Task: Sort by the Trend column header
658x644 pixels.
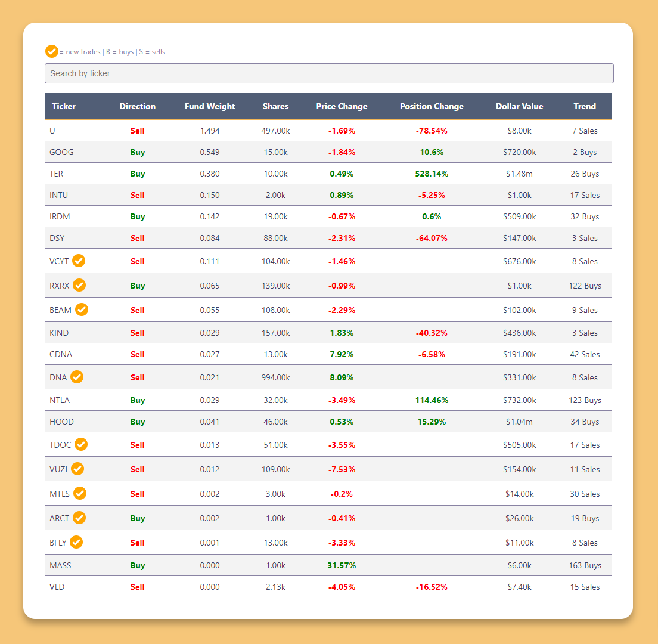Action: click(585, 106)
